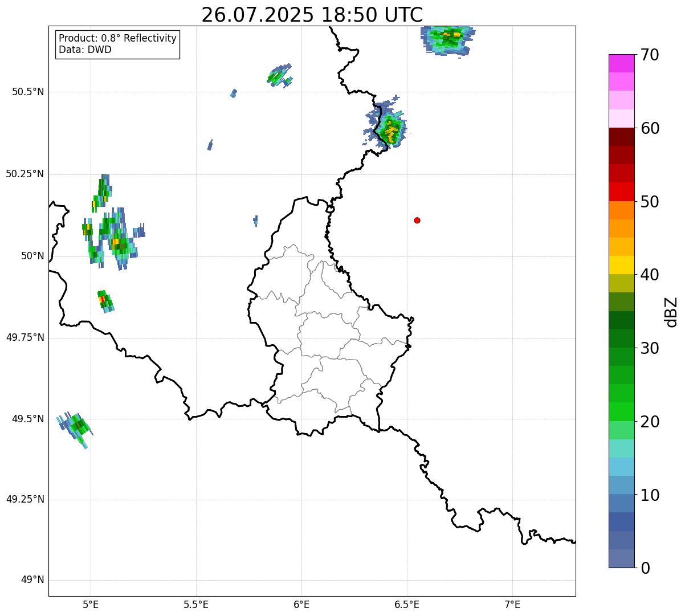
Task: Click the bright red 50 dBZ colorbar segment
Action: tap(621, 192)
